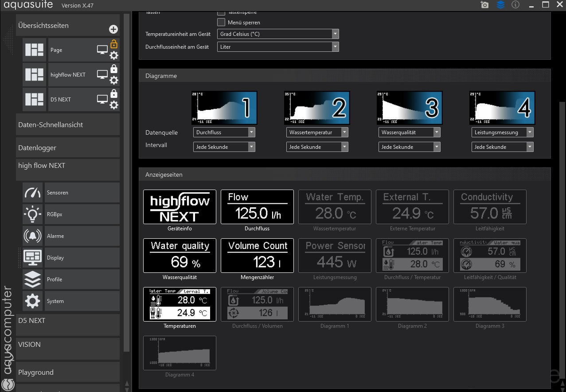This screenshot has height=392, width=566.
Task: Open Datenquelle dropdown showing Durchfluss
Action: coord(224,132)
